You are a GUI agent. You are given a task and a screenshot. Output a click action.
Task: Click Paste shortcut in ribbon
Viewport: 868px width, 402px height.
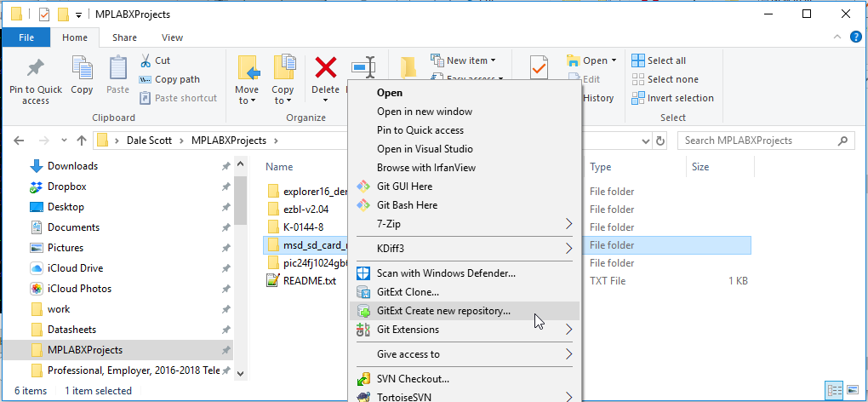tap(178, 98)
